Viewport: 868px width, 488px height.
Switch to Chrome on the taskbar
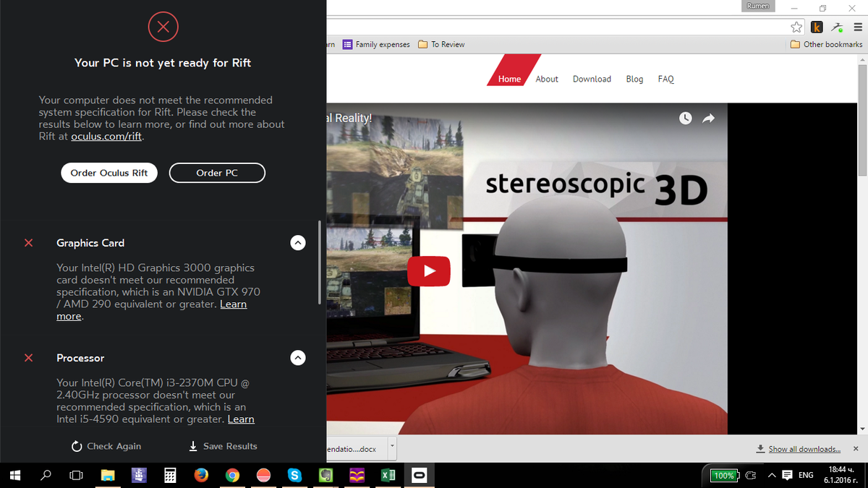click(232, 476)
